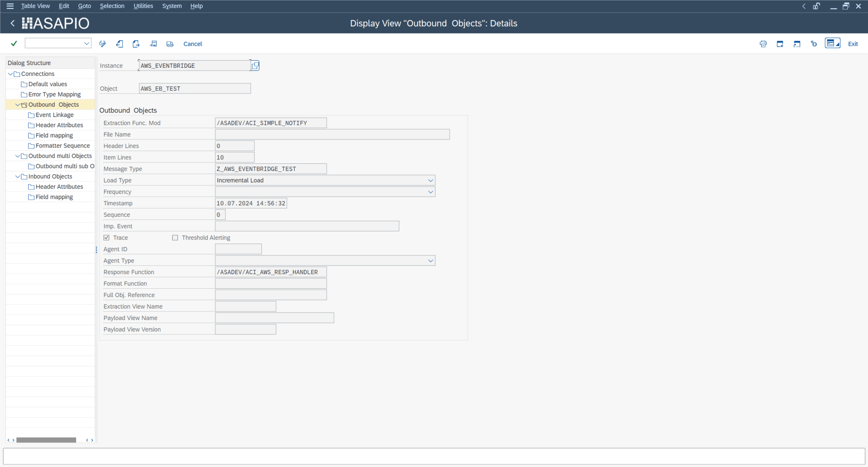Open the settings gears icon
Viewport: 868px width, 467px height.
click(x=814, y=44)
